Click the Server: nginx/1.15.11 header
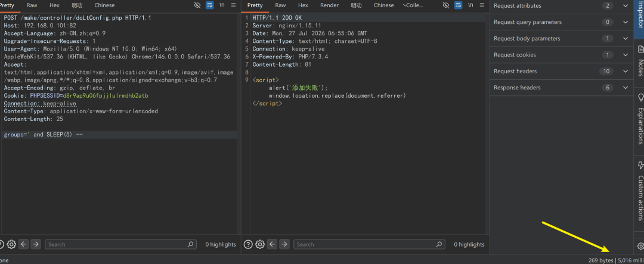 [287, 26]
